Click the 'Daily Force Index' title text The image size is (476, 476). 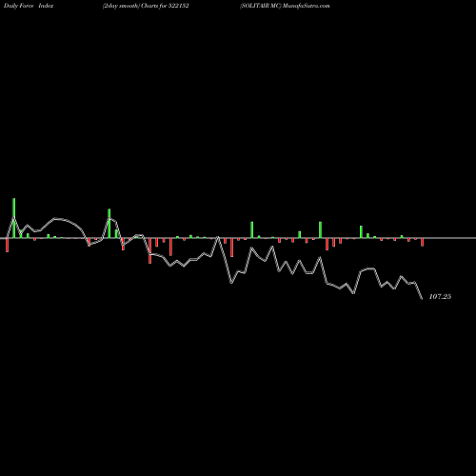pyautogui.click(x=29, y=6)
